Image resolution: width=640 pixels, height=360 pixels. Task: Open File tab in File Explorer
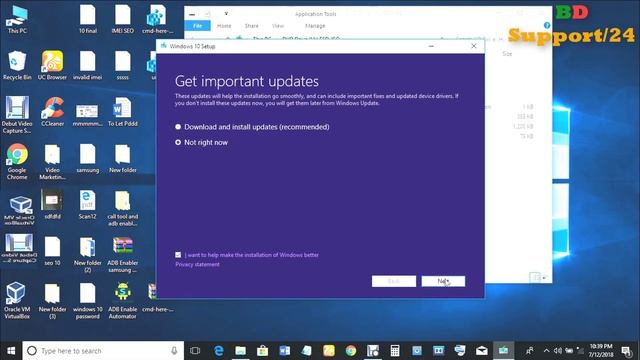tap(198, 26)
